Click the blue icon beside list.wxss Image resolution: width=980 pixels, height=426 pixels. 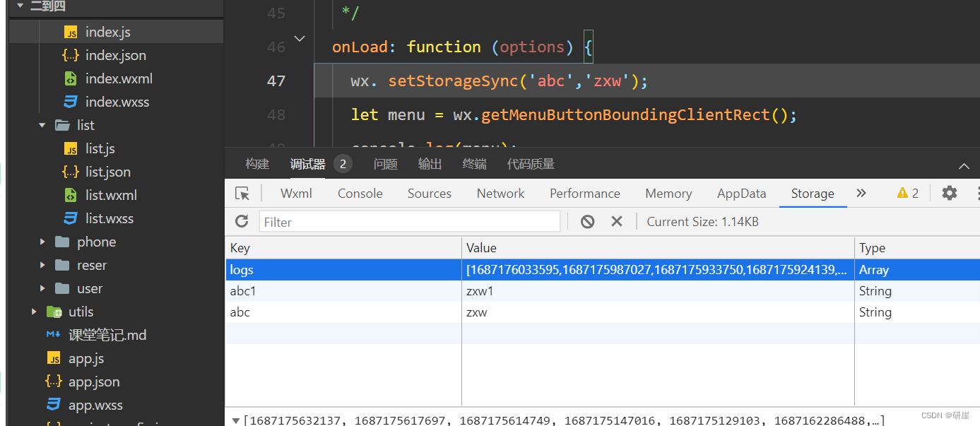[x=71, y=218]
